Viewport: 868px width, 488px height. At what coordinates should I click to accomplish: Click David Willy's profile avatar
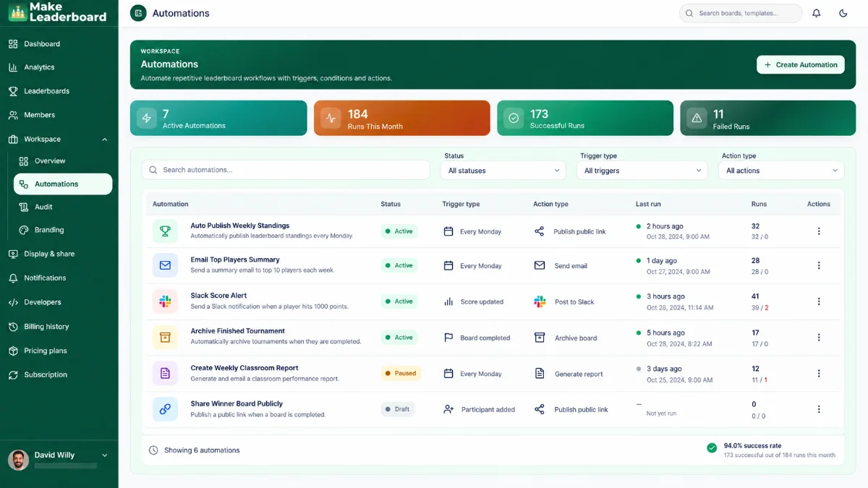point(18,460)
